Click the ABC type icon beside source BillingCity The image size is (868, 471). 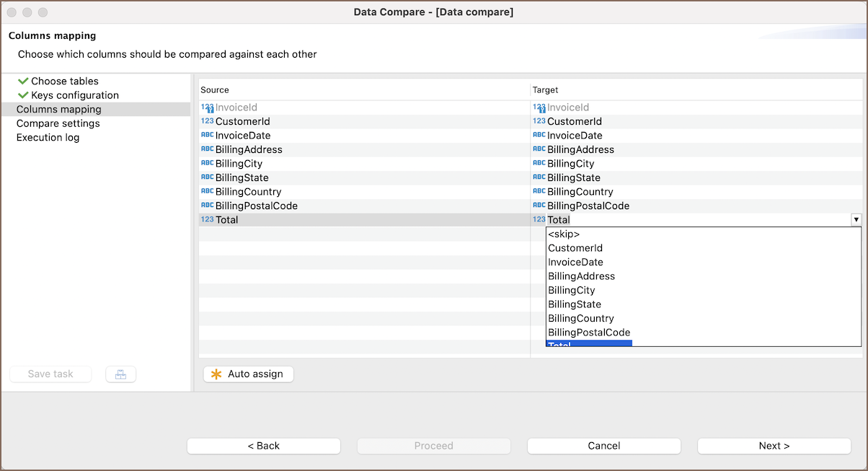coord(207,163)
